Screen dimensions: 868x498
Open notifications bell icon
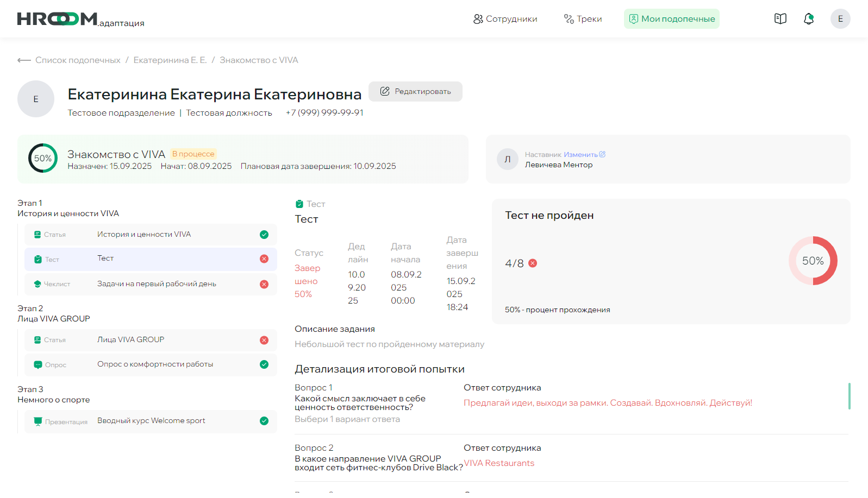pyautogui.click(x=809, y=19)
